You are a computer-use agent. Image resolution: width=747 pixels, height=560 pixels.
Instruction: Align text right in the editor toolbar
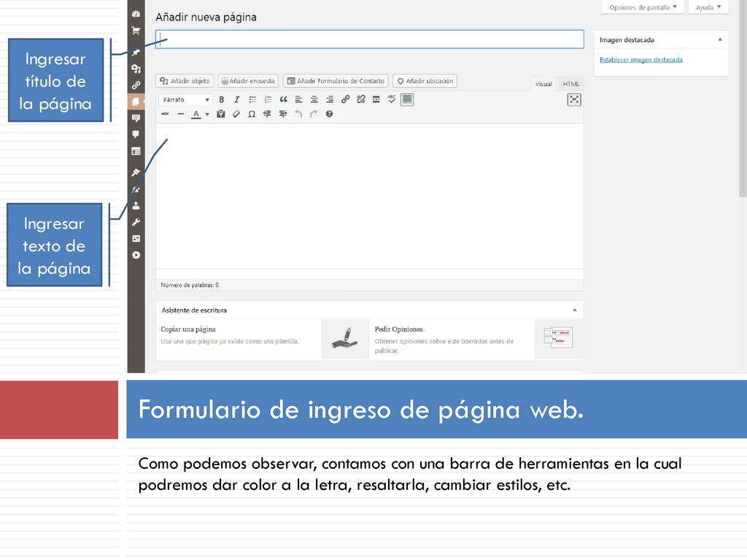(x=330, y=99)
